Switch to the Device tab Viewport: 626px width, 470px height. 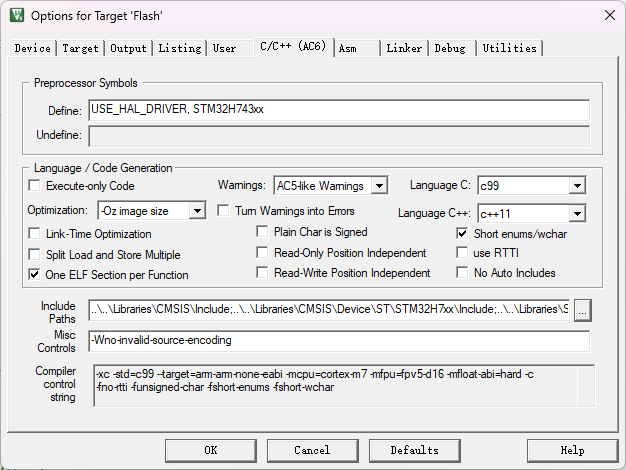(x=33, y=48)
